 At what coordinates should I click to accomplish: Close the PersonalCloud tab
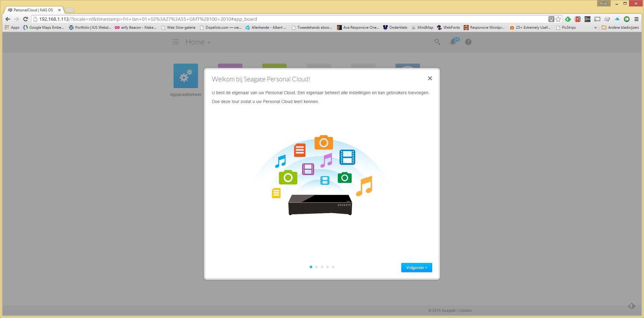tap(59, 10)
